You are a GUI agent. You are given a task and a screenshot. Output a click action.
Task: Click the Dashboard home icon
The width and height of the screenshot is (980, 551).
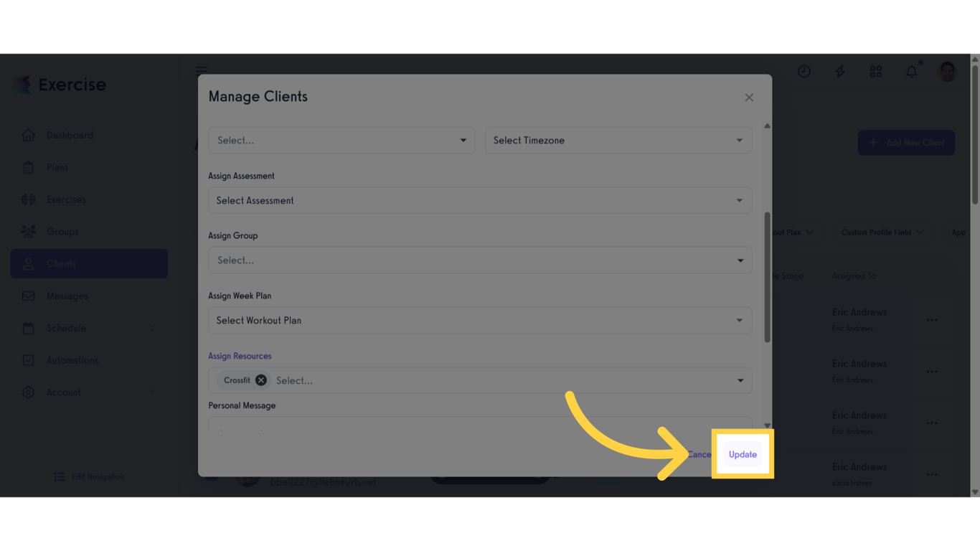tap(28, 135)
